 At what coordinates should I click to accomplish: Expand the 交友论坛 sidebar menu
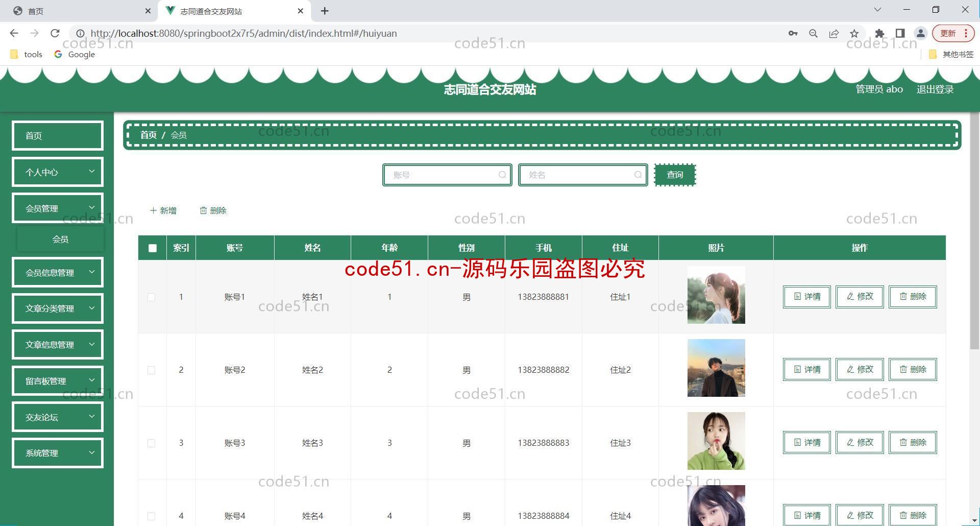tap(58, 417)
